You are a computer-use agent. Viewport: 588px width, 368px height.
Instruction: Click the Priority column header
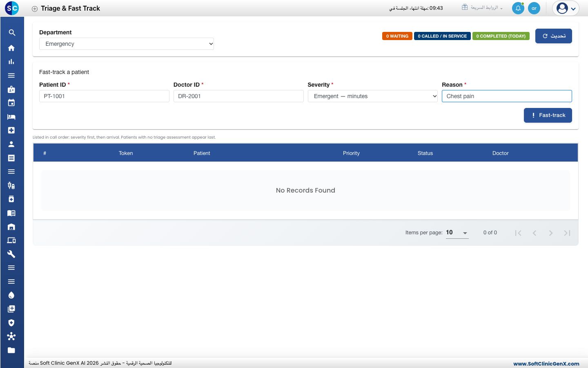[x=351, y=153]
